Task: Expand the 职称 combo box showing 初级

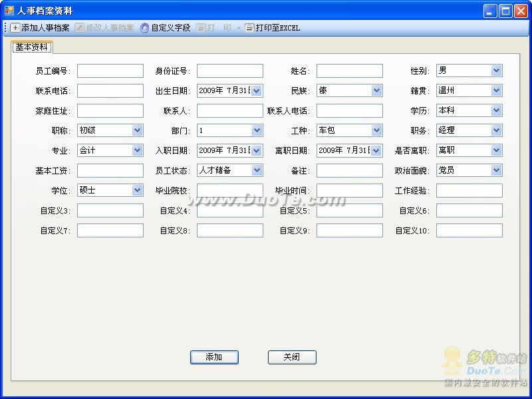Action: click(x=110, y=130)
